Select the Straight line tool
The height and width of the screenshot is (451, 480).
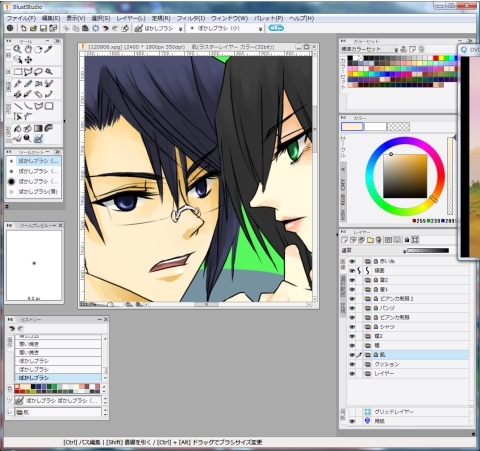click(17, 106)
